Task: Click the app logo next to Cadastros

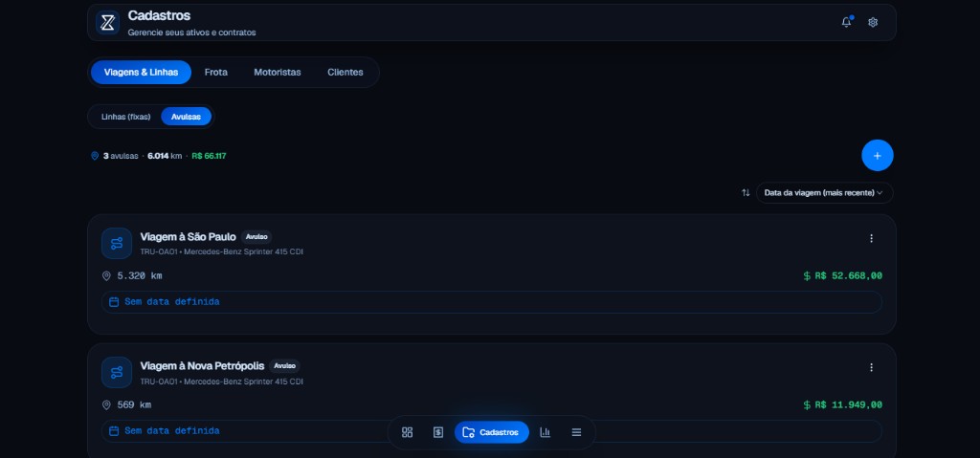Action: [x=107, y=23]
